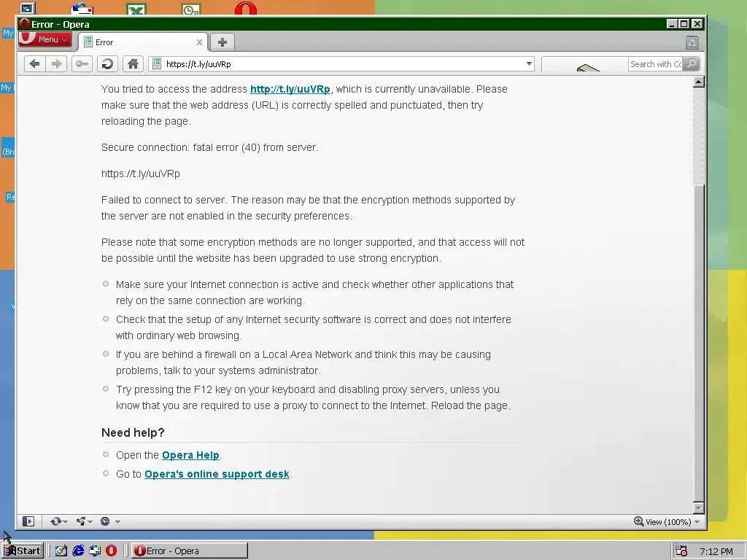
Task: Expand the address bar history dropdown arrow
Action: click(x=529, y=64)
